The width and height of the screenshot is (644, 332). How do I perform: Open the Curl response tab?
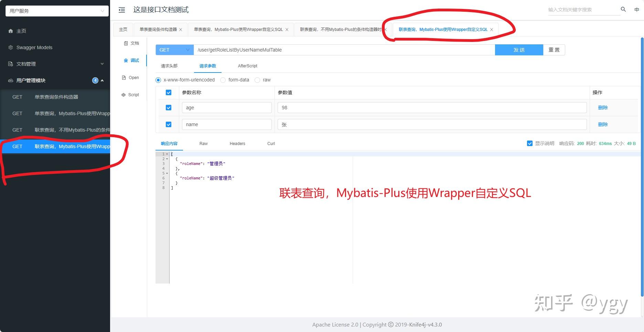click(271, 143)
